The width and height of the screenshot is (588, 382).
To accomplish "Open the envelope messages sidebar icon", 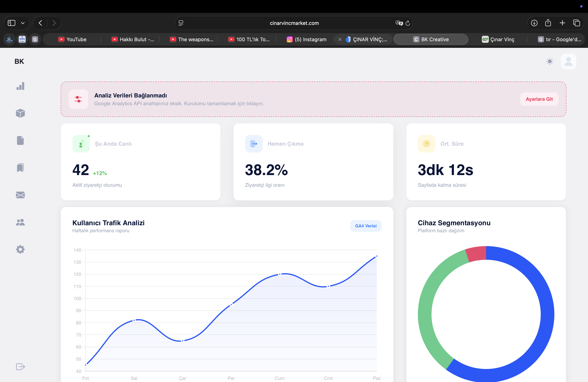I will tap(20, 195).
